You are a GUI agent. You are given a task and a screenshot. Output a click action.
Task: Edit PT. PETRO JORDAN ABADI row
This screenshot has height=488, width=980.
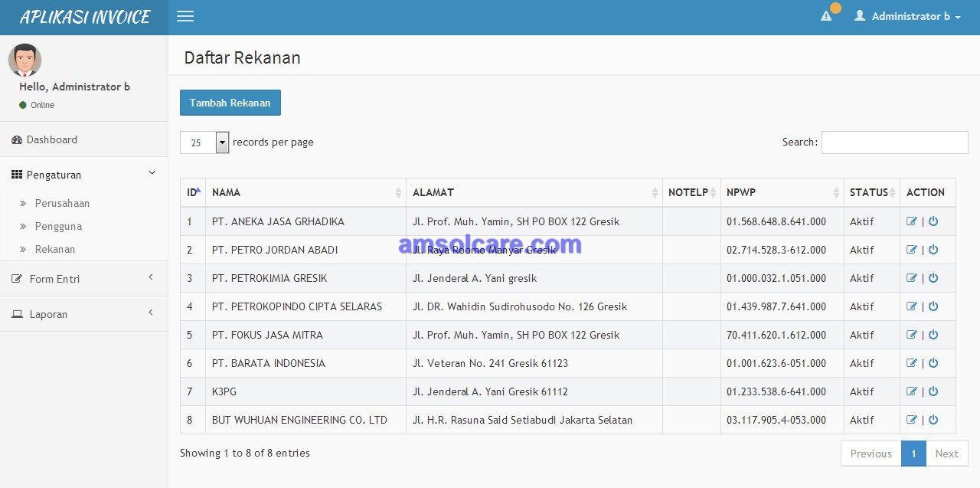point(911,250)
